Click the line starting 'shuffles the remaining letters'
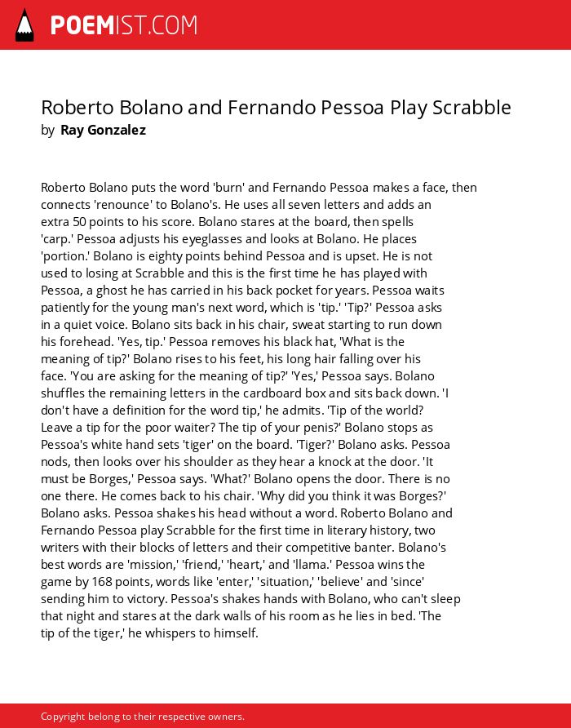Viewport: 571px width, 728px height. pos(245,393)
